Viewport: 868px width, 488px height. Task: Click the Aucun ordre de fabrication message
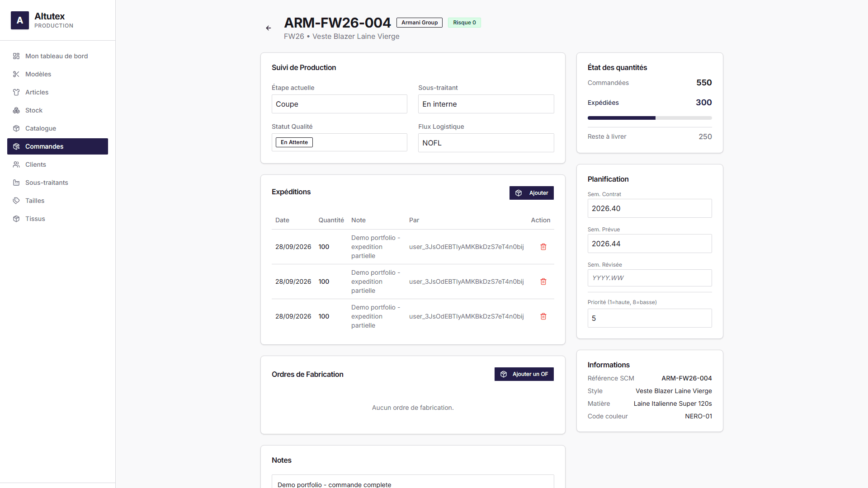(x=413, y=408)
